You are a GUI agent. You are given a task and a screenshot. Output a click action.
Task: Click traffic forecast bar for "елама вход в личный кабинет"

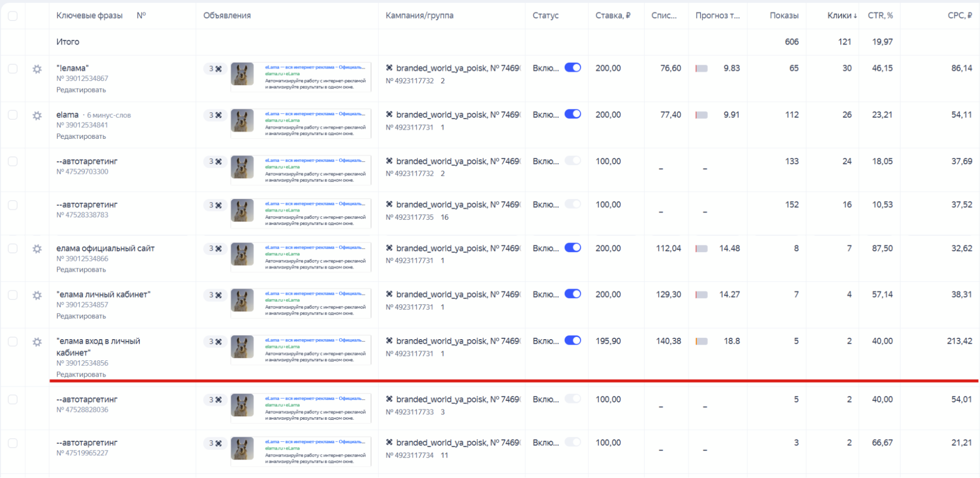click(702, 341)
